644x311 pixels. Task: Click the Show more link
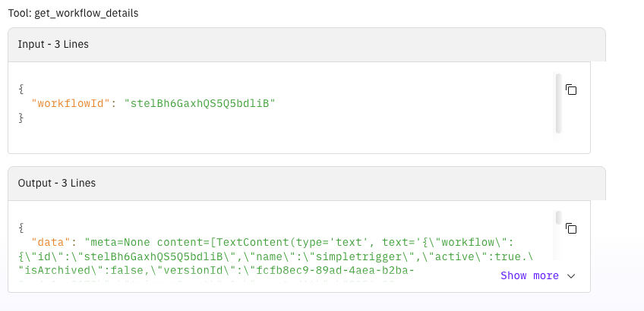click(529, 275)
